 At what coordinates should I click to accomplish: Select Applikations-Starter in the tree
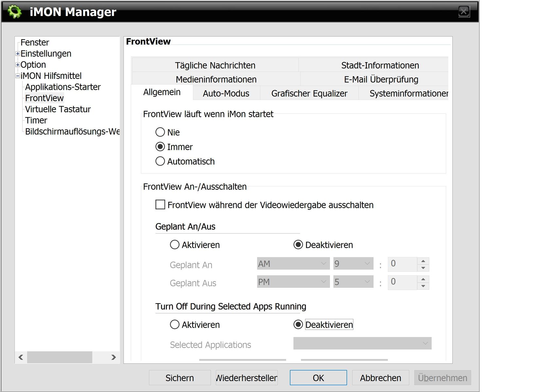coord(63,87)
